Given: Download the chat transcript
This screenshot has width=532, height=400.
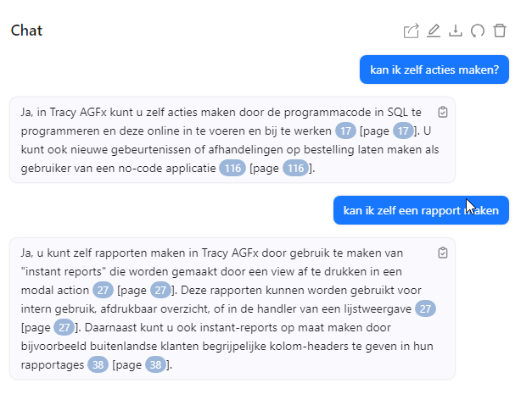Looking at the screenshot, I should coord(456,31).
